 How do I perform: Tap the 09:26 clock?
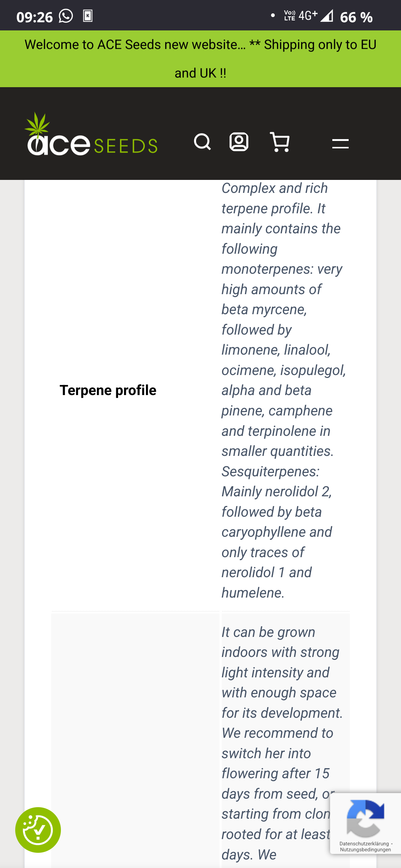[35, 17]
